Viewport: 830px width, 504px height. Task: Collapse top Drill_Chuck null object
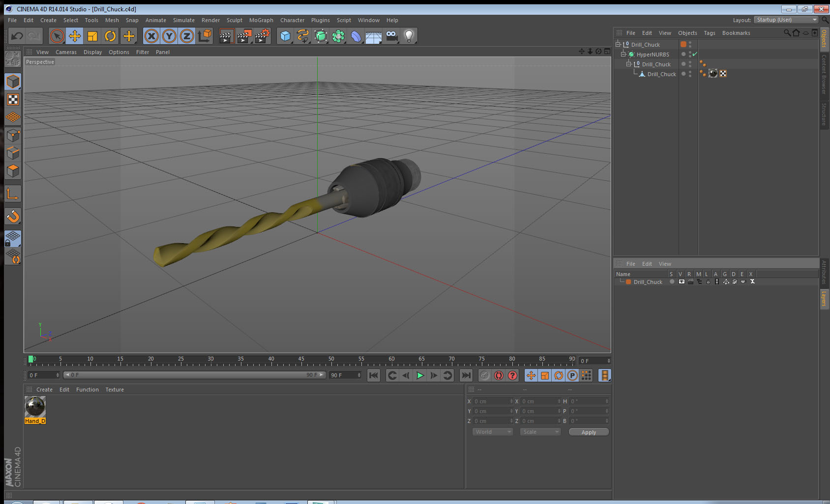coord(618,44)
